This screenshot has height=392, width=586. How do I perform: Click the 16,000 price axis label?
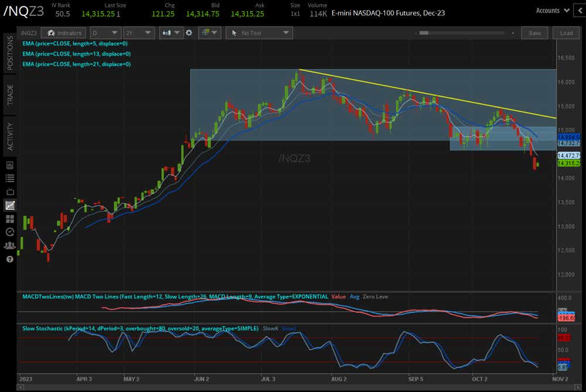point(566,82)
